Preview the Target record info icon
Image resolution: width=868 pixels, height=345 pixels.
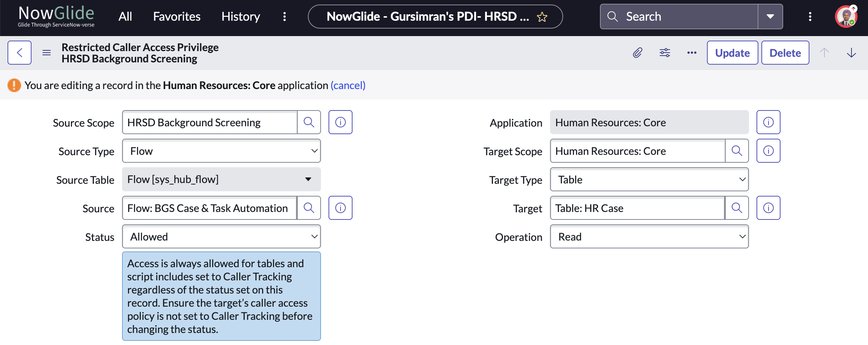769,208
